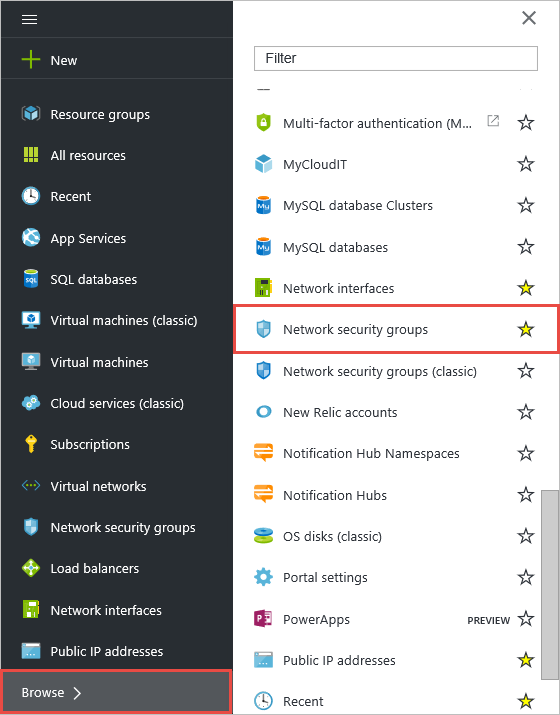
Task: Open Multi-factor authentication external link icon
Action: pyautogui.click(x=493, y=120)
